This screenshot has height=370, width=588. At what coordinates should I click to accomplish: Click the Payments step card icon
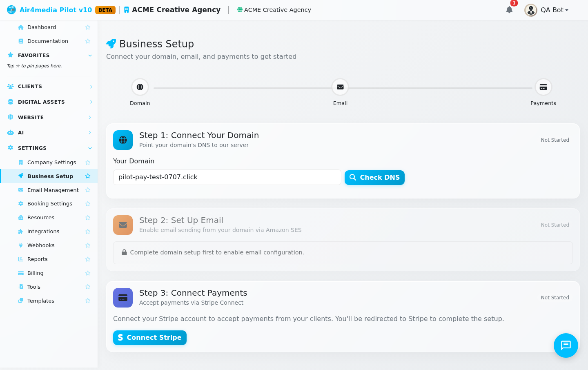[x=543, y=87]
